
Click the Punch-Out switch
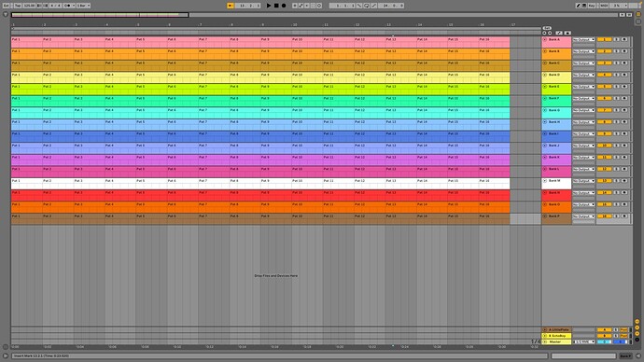[373, 6]
